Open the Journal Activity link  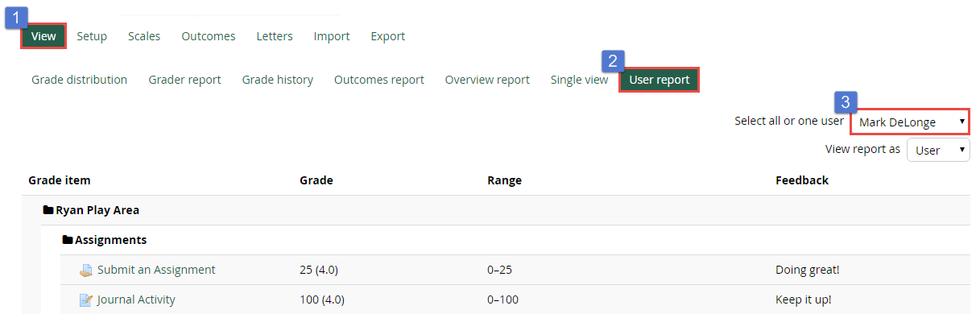(x=136, y=300)
